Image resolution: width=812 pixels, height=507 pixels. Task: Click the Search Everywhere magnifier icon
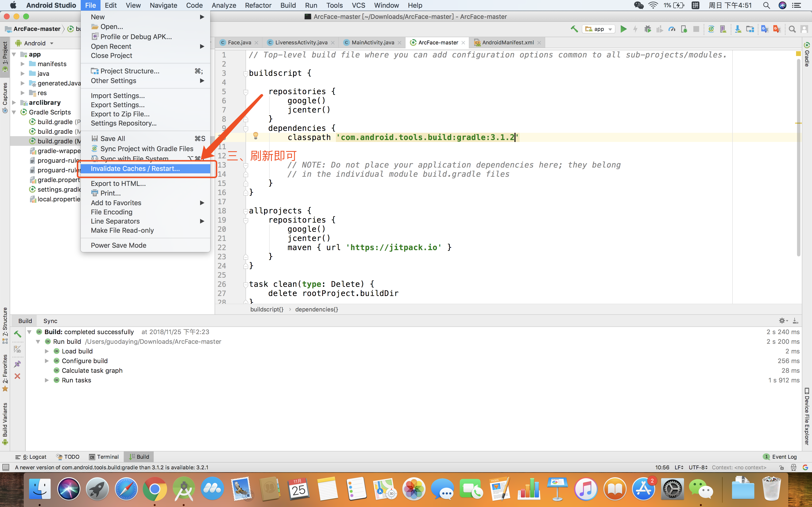click(x=792, y=29)
